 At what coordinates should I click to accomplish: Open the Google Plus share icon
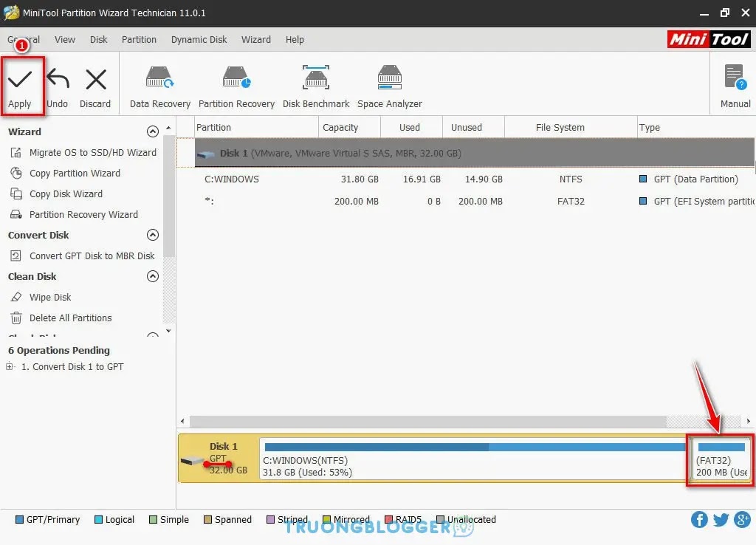point(743,519)
